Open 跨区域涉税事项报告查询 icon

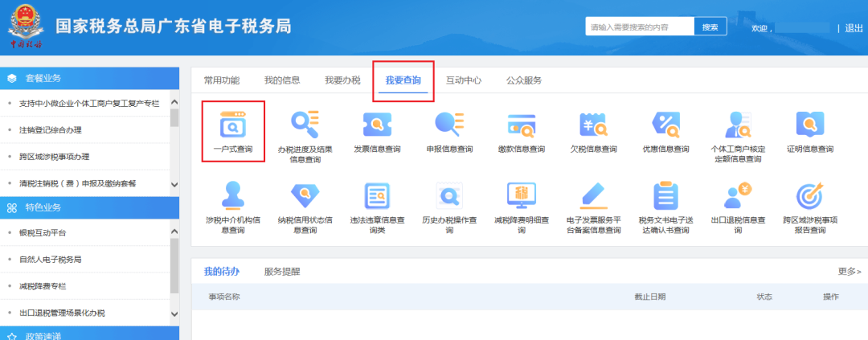(x=810, y=195)
